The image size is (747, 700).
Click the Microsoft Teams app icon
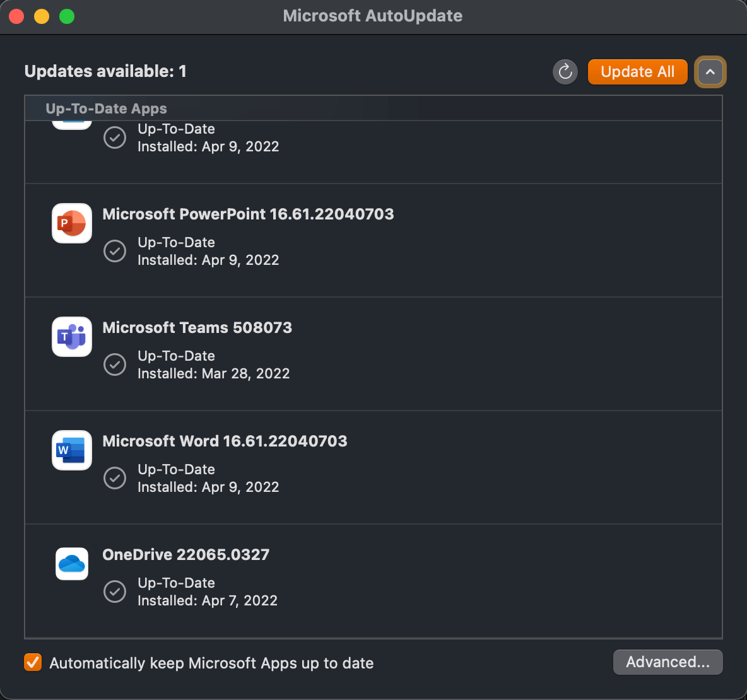[x=72, y=337]
